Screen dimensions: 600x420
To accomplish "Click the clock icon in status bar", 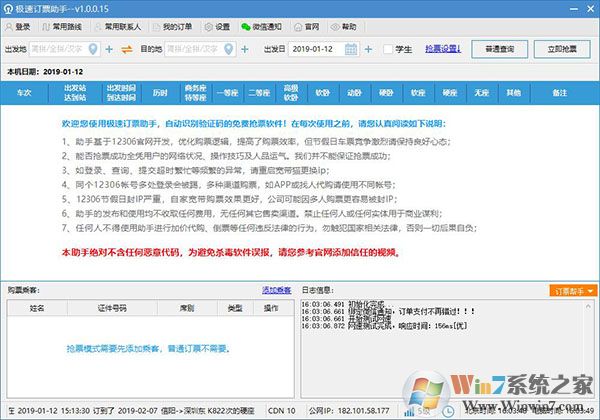I will pos(448,412).
